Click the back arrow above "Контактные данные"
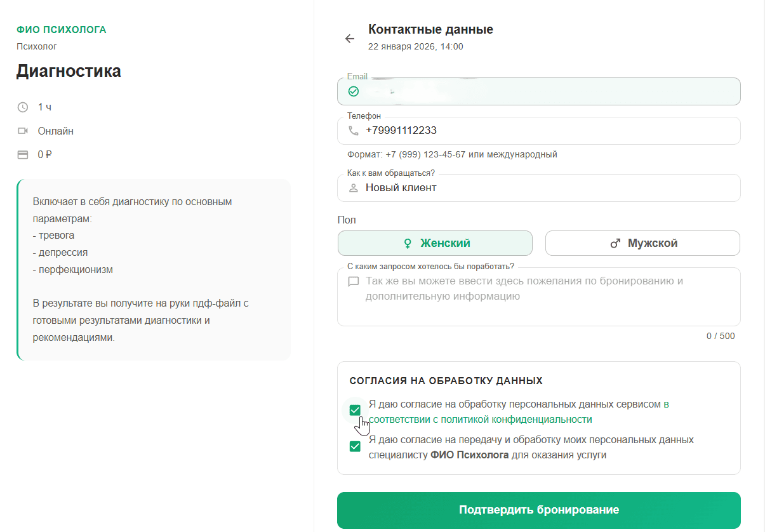 (350, 39)
